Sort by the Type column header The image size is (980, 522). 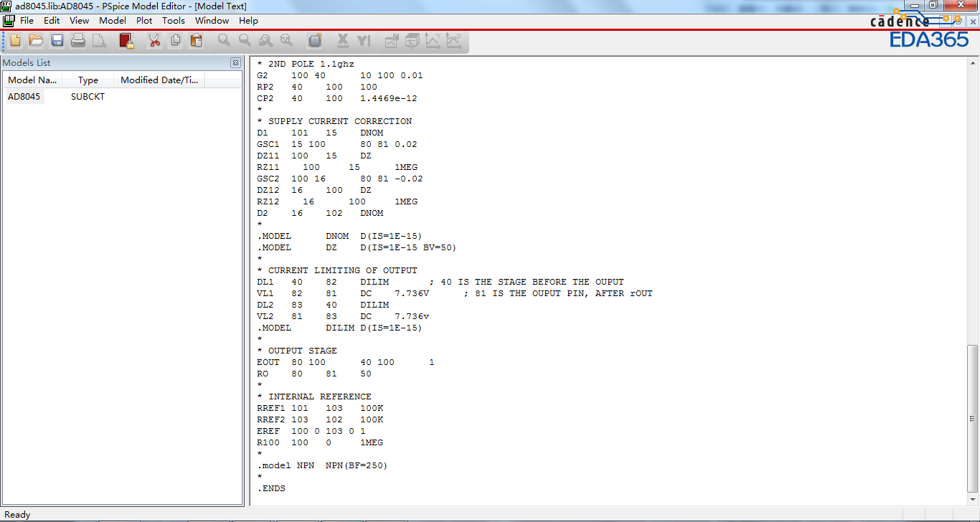tap(88, 80)
